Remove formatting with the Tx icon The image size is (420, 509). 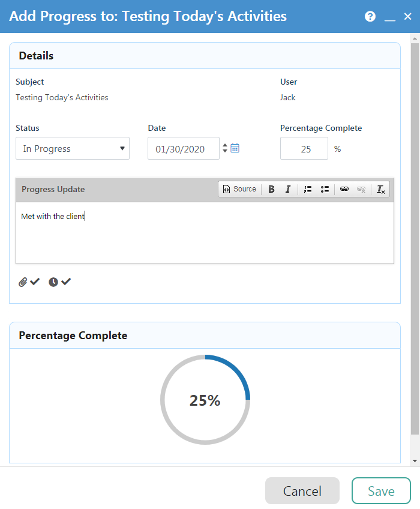pyautogui.click(x=381, y=189)
